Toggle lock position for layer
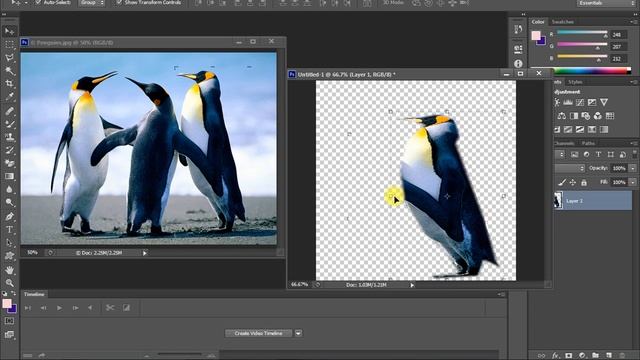This screenshot has width=640, height=360. pyautogui.click(x=573, y=182)
